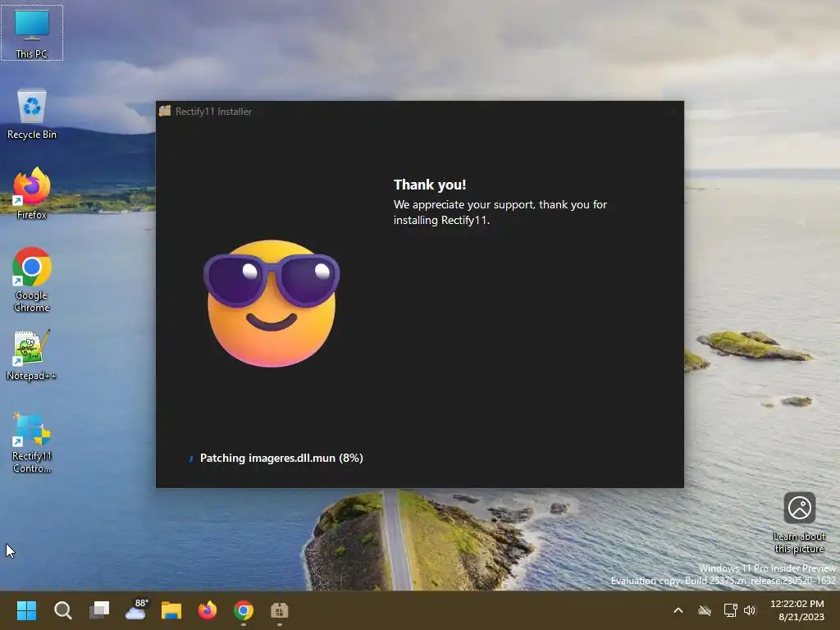This screenshot has height=630, width=840.
Task: Open the volume tray icon
Action: coord(750,610)
